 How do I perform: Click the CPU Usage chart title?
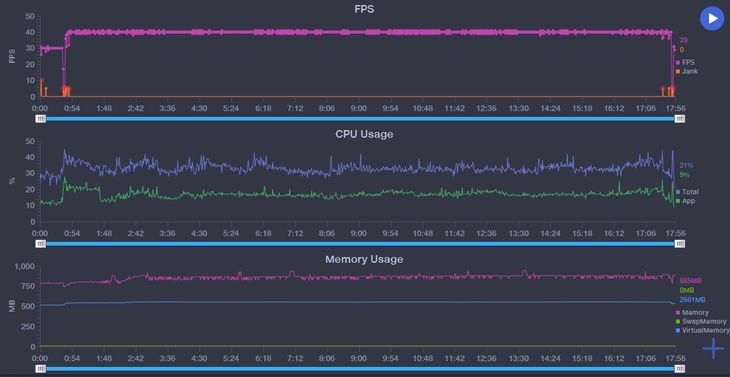tap(364, 134)
